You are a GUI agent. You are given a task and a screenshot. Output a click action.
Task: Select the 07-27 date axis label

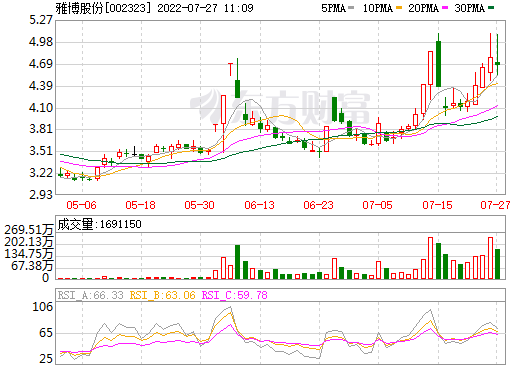coord(495,205)
